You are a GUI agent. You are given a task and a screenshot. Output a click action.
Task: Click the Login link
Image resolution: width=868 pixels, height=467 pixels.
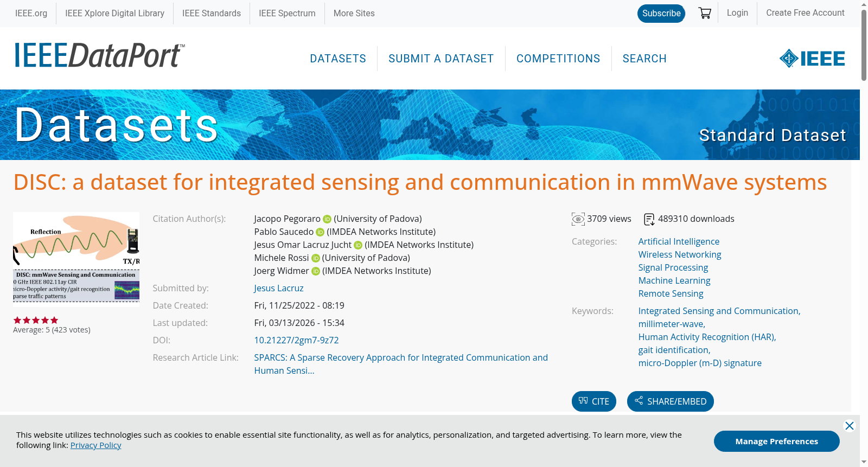737,12
